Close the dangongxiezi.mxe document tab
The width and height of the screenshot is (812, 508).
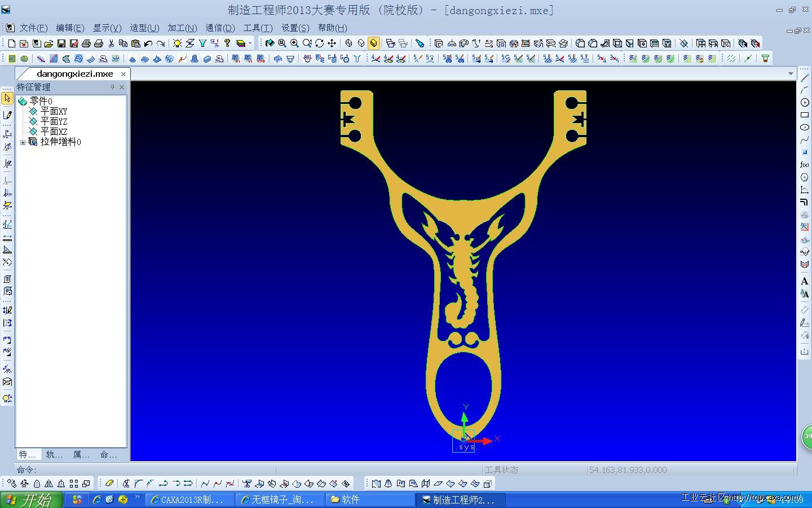123,74
